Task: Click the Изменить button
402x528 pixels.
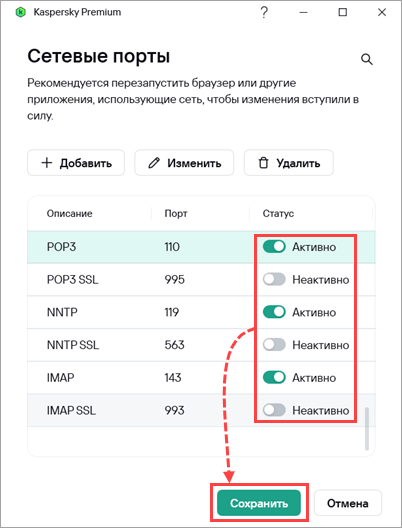Action: 184,163
